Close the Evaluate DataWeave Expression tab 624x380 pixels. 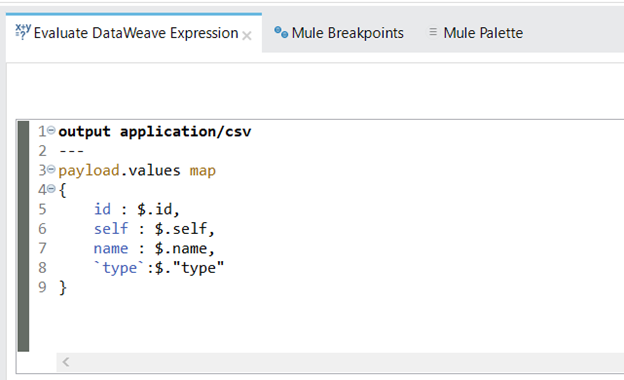[247, 36]
